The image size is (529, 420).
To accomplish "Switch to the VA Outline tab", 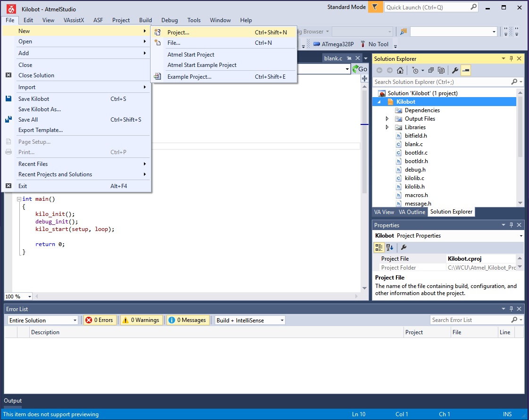I will [x=411, y=212].
